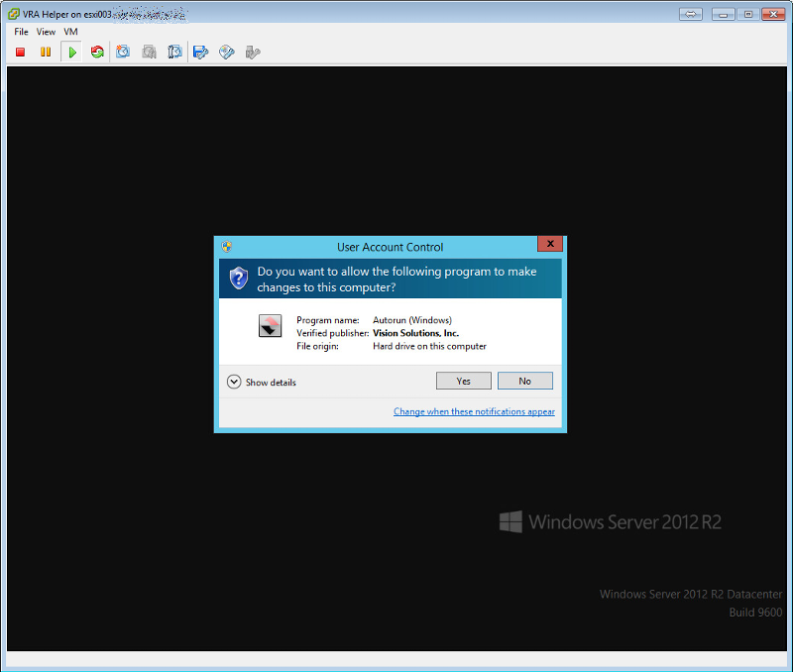Click No to deny the program
Viewport: 793px width, 672px height.
coord(525,381)
